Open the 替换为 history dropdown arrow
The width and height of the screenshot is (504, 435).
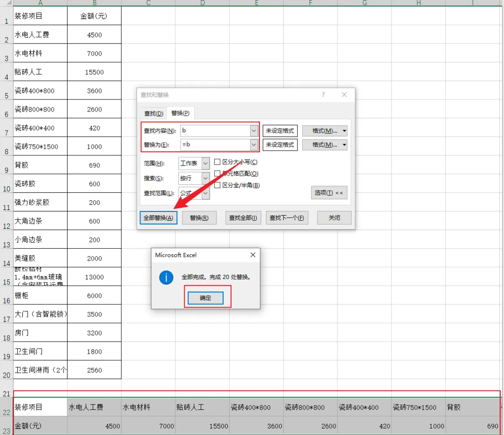pyautogui.click(x=254, y=145)
